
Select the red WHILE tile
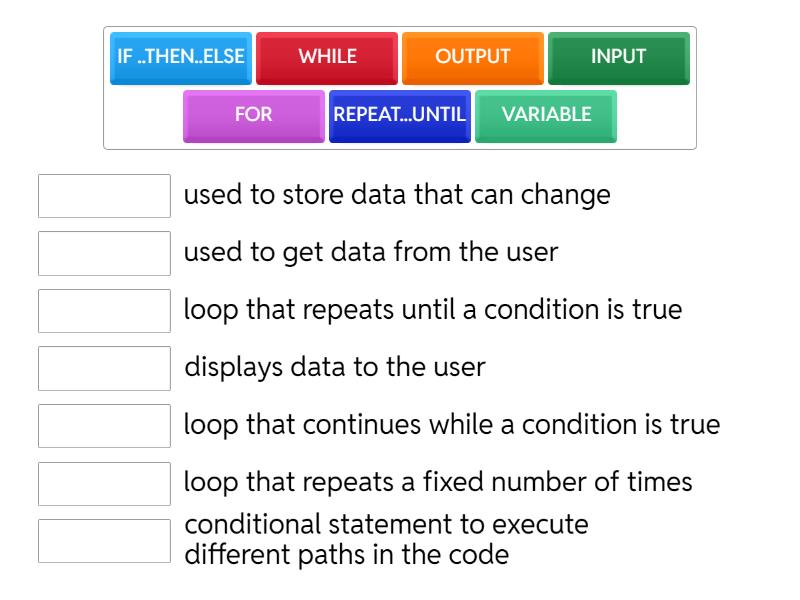(x=327, y=57)
